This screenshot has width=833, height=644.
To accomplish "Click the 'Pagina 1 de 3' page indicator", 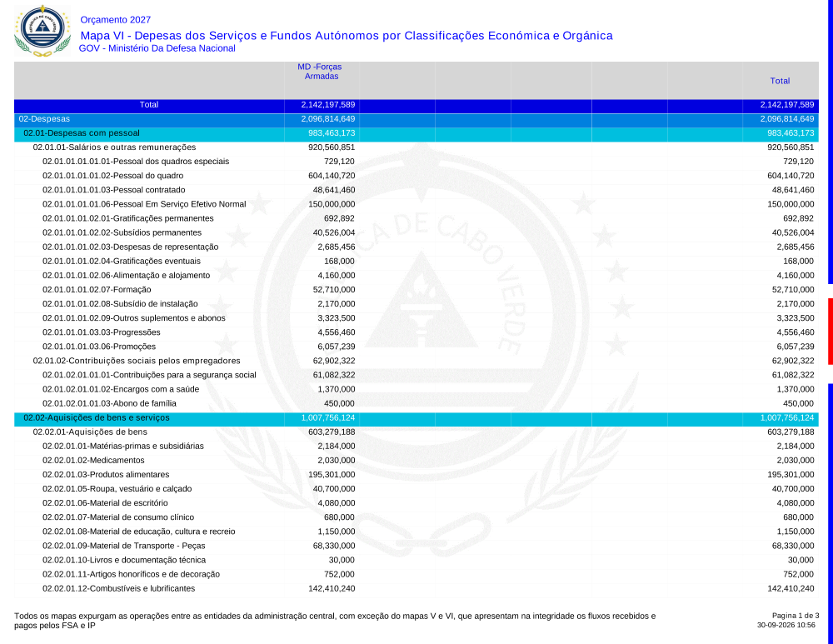I will (x=796, y=616).
